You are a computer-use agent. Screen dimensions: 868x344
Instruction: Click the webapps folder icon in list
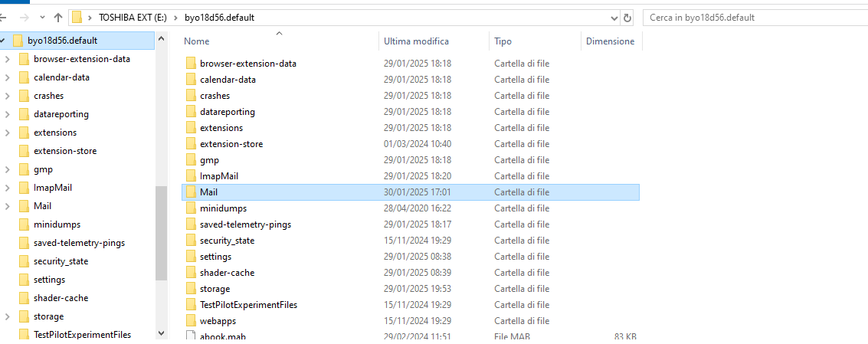click(191, 321)
